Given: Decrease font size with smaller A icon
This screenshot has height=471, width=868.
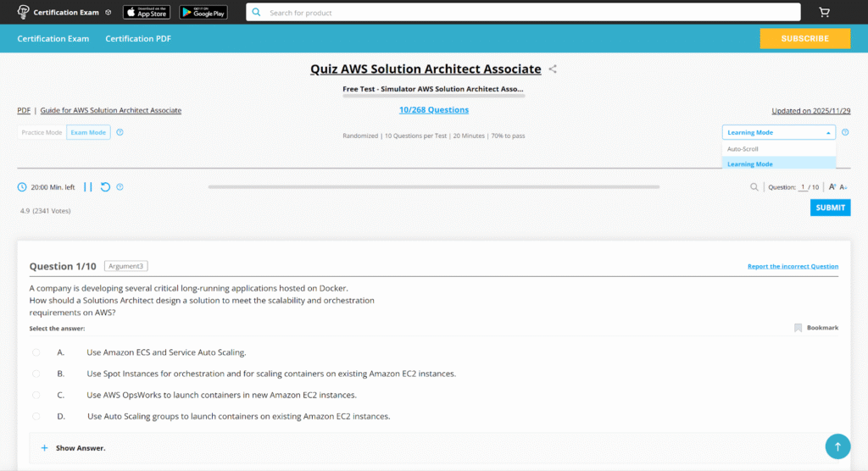Looking at the screenshot, I should (843, 187).
